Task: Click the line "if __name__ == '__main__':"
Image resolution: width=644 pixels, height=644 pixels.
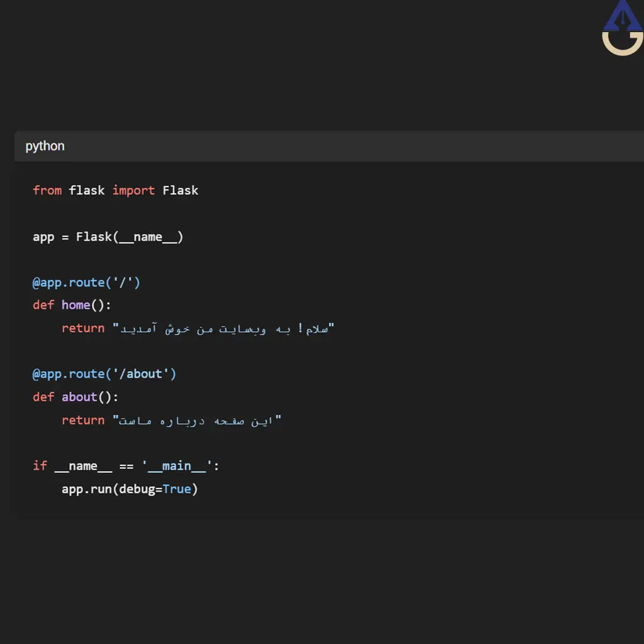Action: pyautogui.click(x=126, y=466)
